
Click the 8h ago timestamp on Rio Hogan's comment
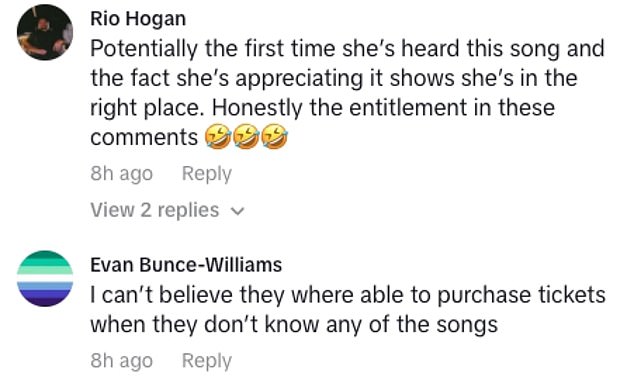point(121,174)
